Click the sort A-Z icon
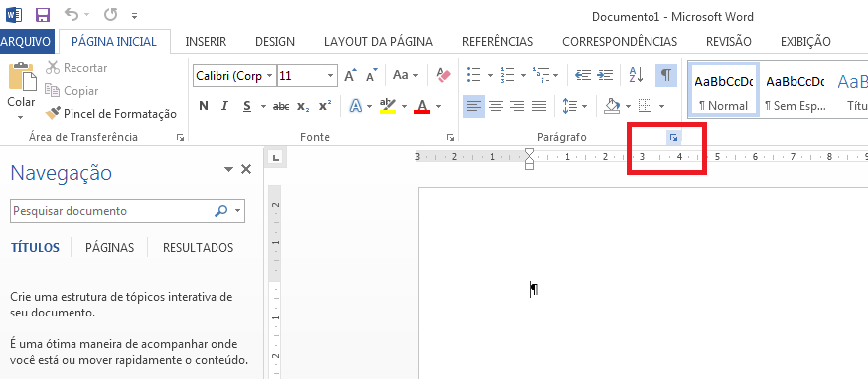This screenshot has width=868, height=379. tap(636, 75)
